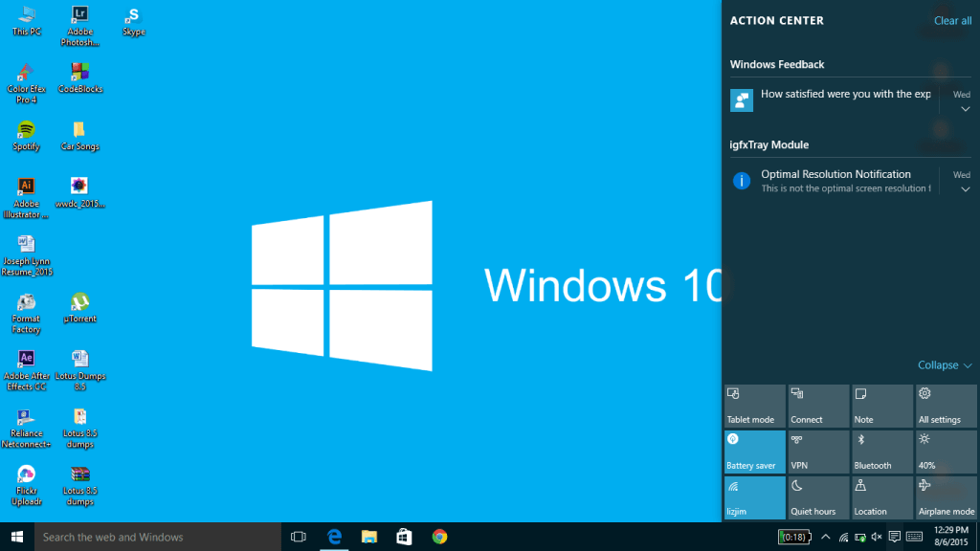Open the Optimal Resolution Notification message

pos(846,181)
